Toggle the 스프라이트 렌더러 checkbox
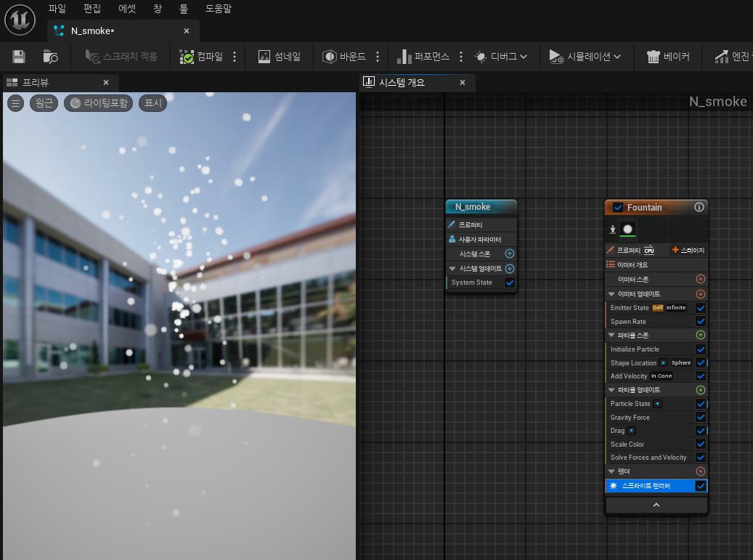The image size is (753, 560). click(x=701, y=486)
